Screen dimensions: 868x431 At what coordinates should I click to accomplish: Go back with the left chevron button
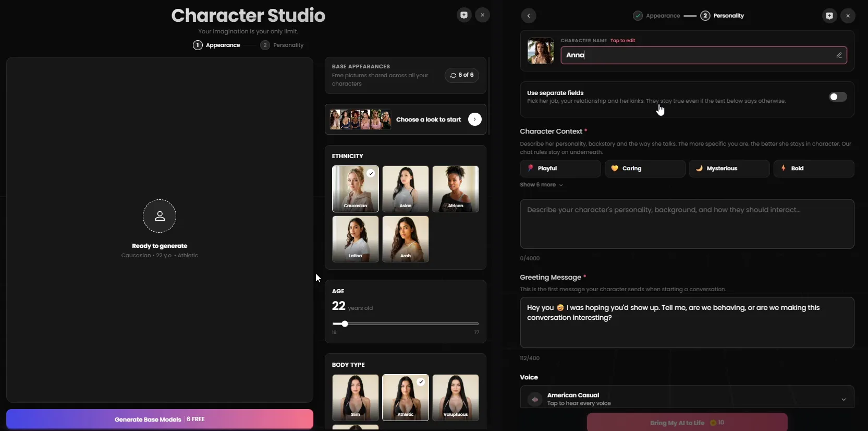(529, 16)
